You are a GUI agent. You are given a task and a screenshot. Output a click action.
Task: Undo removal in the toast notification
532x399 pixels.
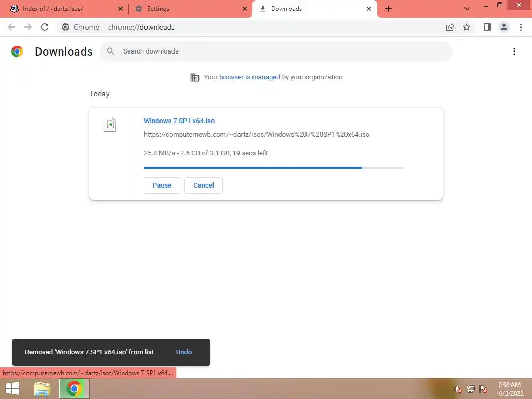(x=184, y=352)
